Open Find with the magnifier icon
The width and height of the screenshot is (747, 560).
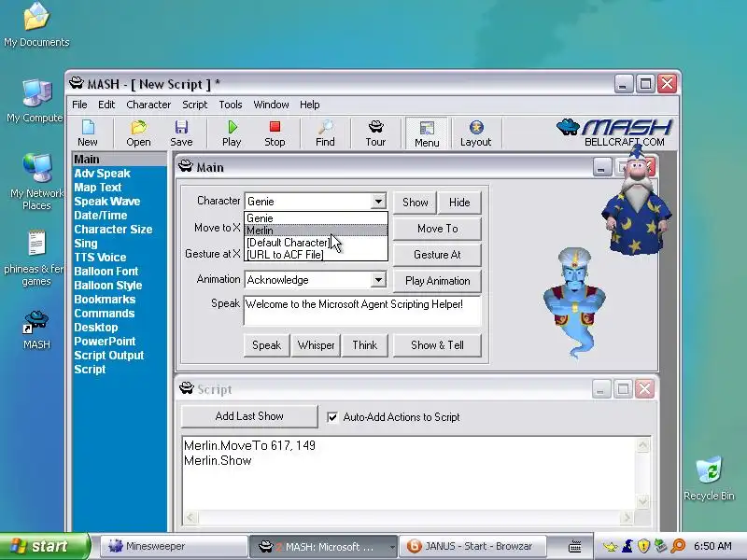pos(325,133)
